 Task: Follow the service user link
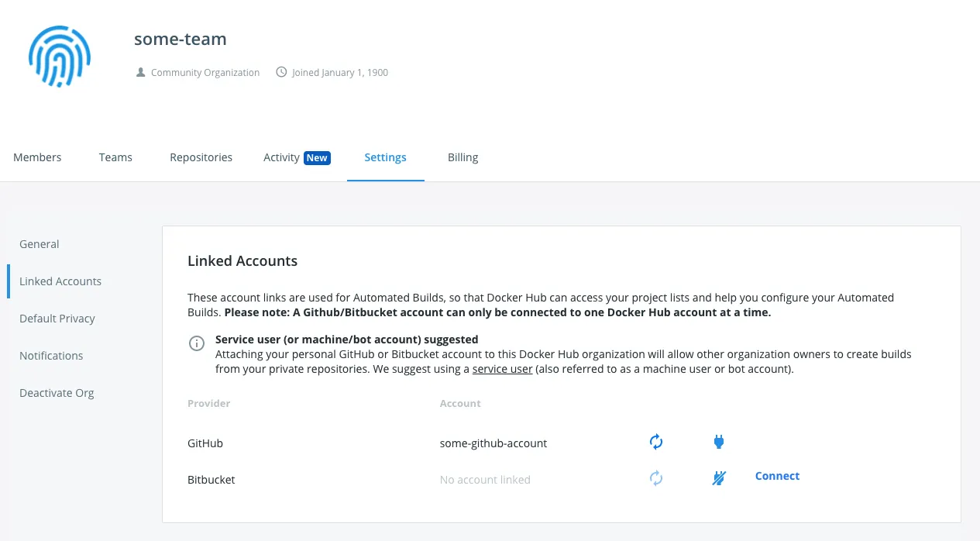click(x=502, y=369)
